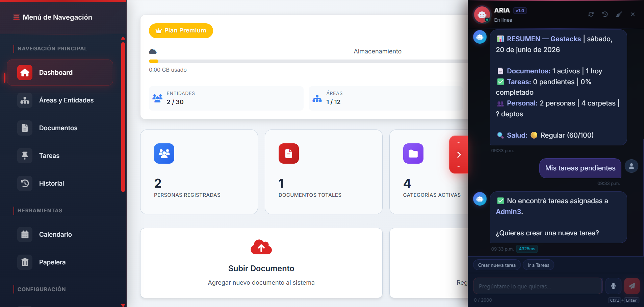Click the red cloud upload icon
The width and height of the screenshot is (644, 307).
(261, 247)
